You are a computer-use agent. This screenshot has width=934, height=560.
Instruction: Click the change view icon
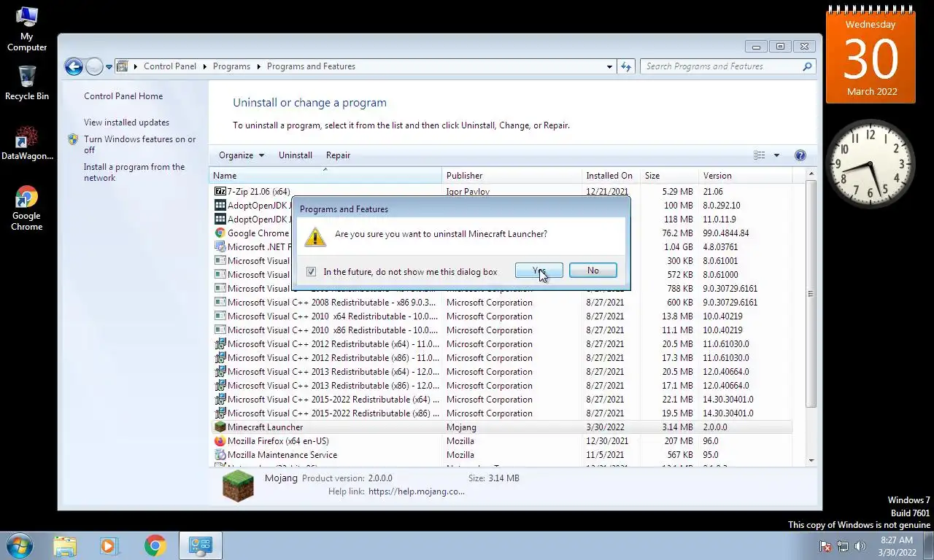[760, 155]
